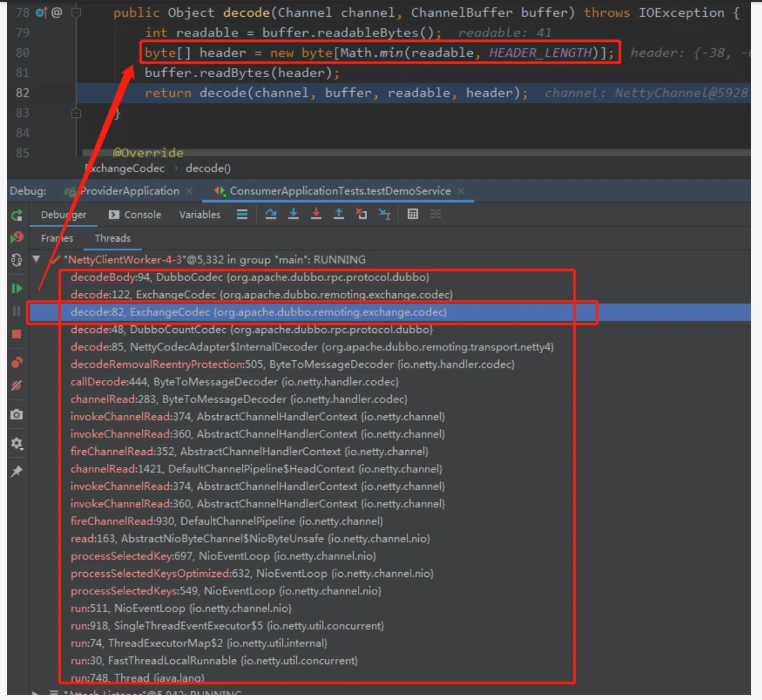762x700 pixels.
Task: Click the editor horizontal scrollbar
Action: (x=417, y=153)
